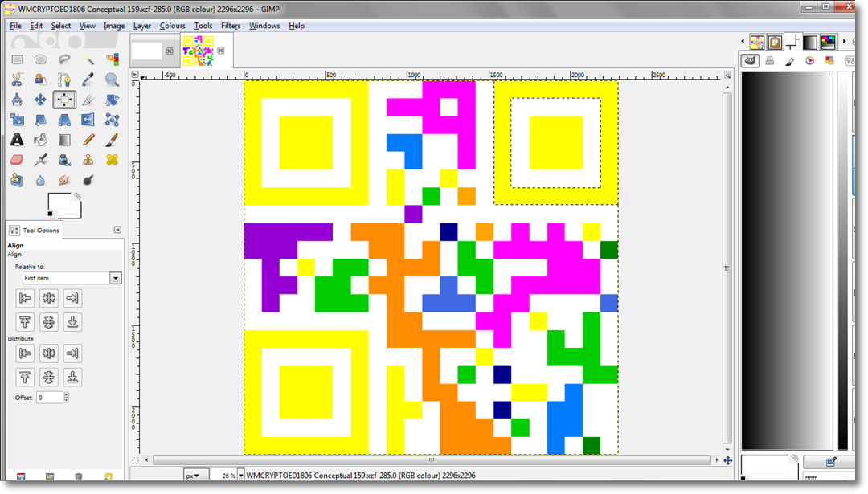Select the Paths tool

[64, 80]
